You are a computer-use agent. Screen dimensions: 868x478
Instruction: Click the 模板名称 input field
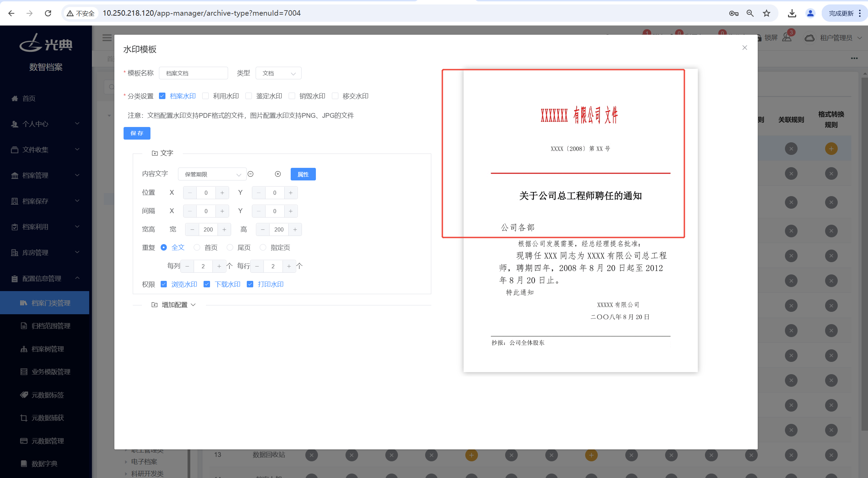(x=193, y=73)
